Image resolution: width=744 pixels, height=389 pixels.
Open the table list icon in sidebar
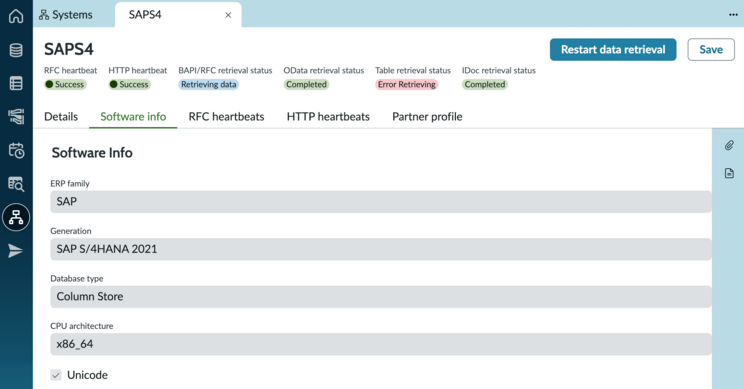(16, 83)
